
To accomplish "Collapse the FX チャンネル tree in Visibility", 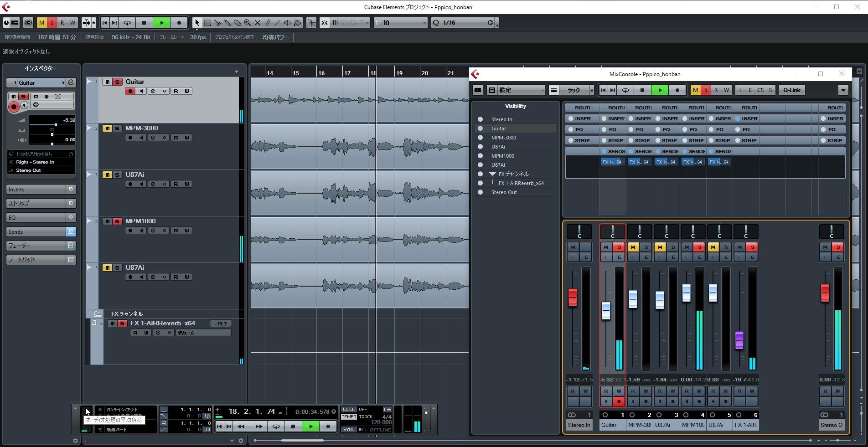I will pyautogui.click(x=493, y=174).
